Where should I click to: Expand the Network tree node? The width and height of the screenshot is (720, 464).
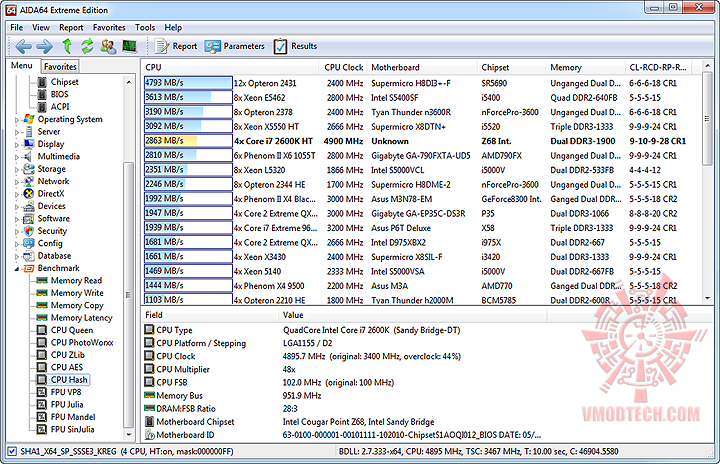click(17, 182)
